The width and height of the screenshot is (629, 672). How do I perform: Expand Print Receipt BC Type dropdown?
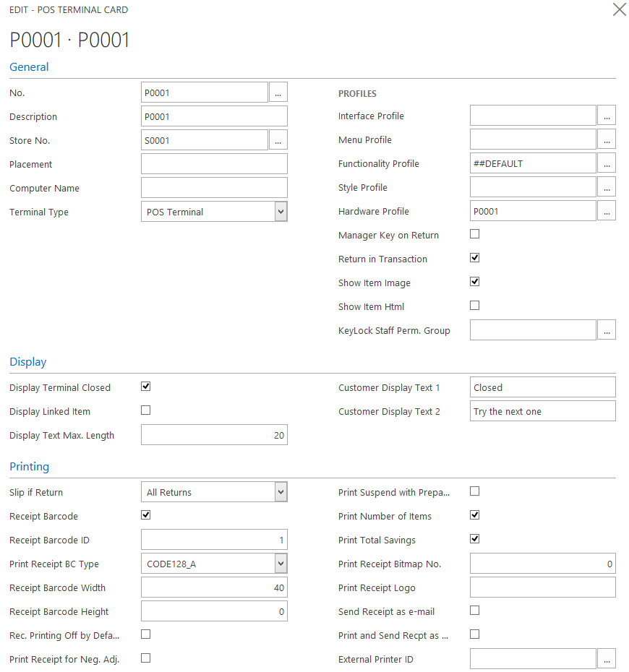pos(281,564)
